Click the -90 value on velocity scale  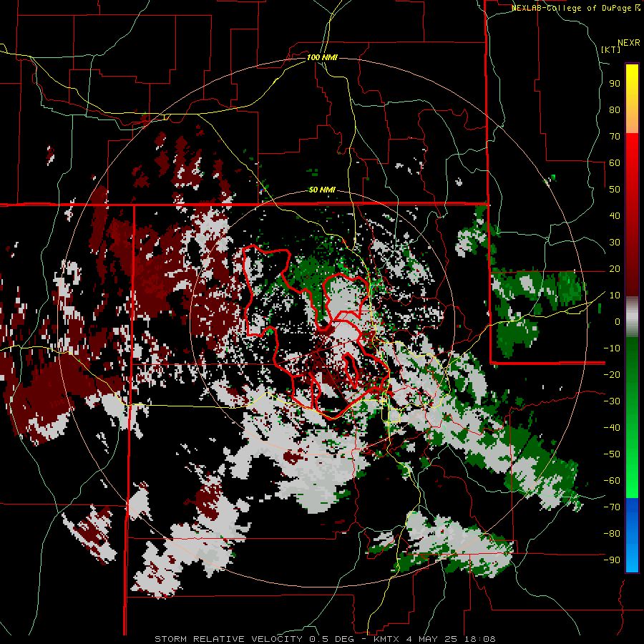[x=612, y=560]
